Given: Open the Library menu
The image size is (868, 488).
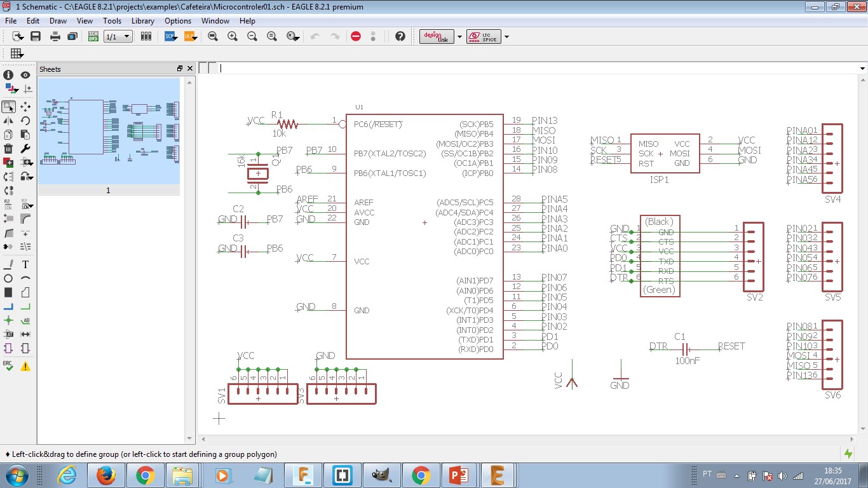Looking at the screenshot, I should pos(142,21).
